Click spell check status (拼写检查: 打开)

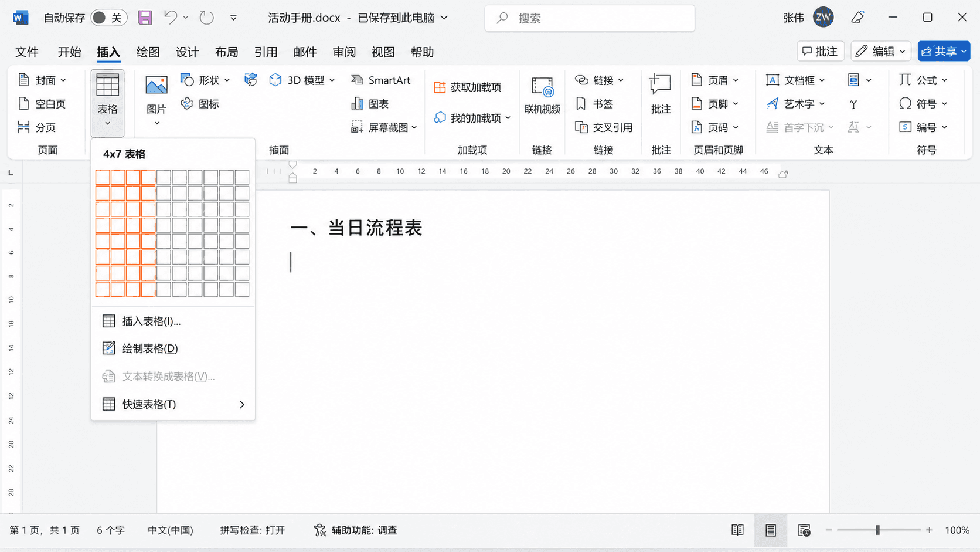pos(253,530)
